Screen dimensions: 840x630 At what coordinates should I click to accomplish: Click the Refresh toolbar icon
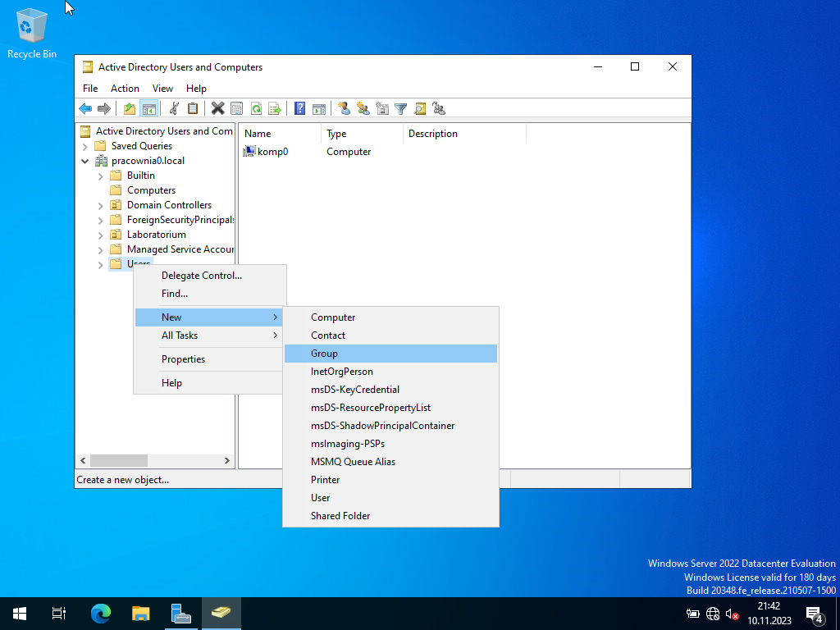256,109
